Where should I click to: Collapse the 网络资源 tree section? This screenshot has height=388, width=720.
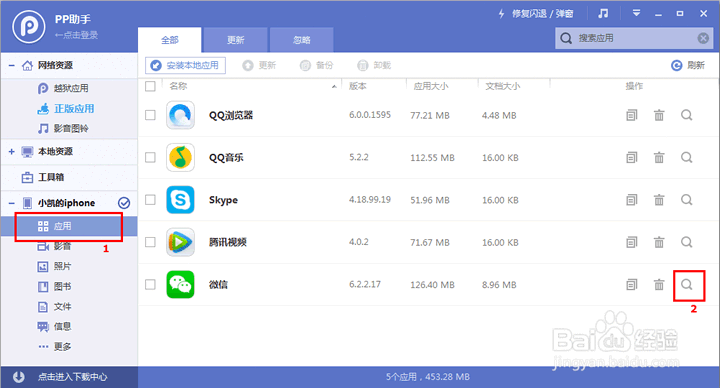[11, 65]
